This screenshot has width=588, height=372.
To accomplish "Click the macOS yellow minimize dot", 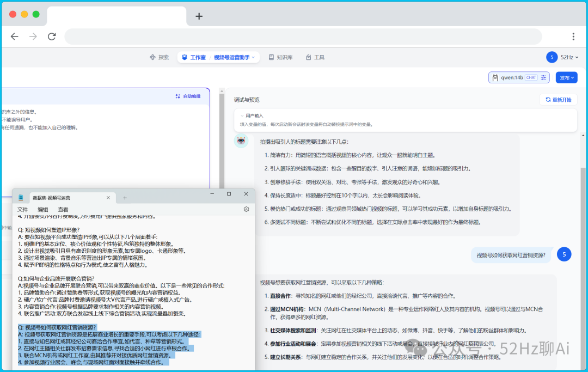I will (x=24, y=14).
